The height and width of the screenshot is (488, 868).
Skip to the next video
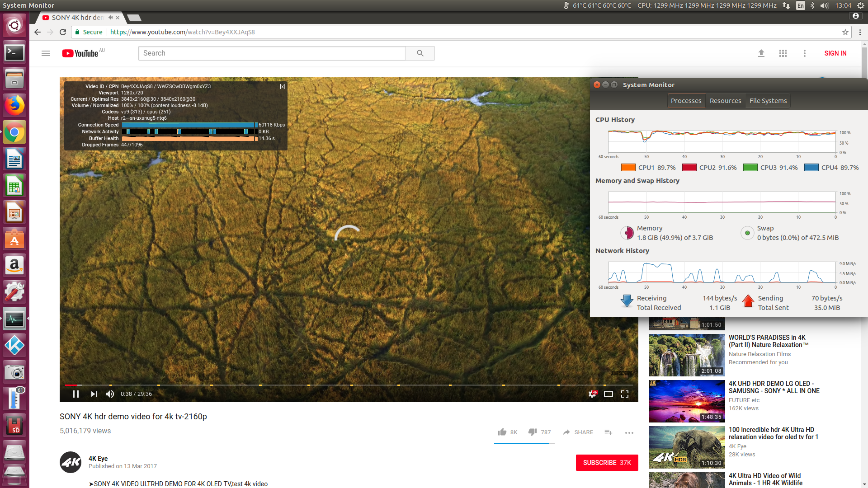click(x=94, y=394)
